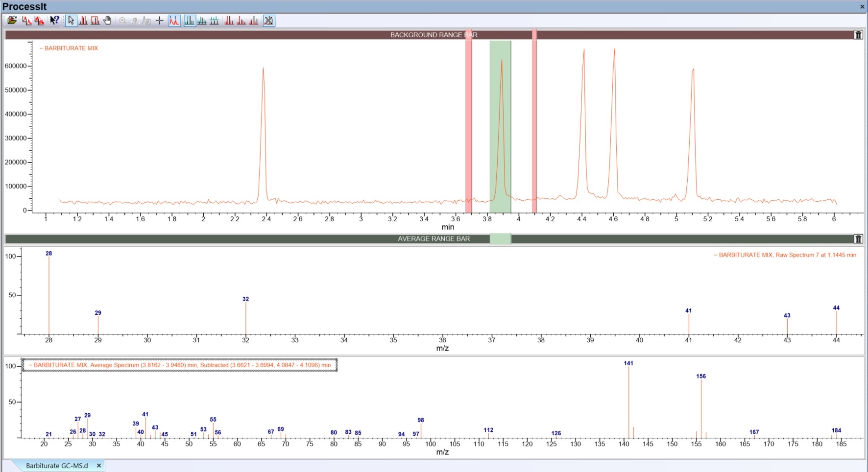Delete the average range using trash icon
The width and height of the screenshot is (868, 472).
[x=858, y=239]
